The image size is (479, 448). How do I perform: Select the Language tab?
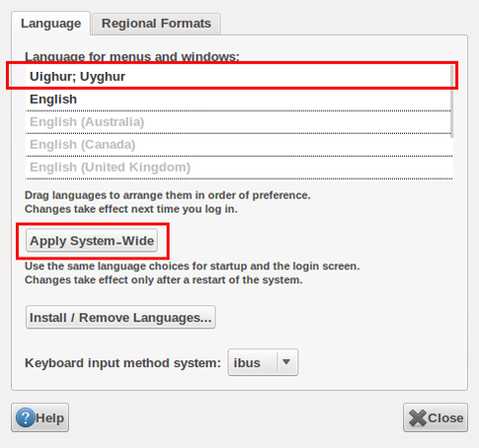(51, 24)
